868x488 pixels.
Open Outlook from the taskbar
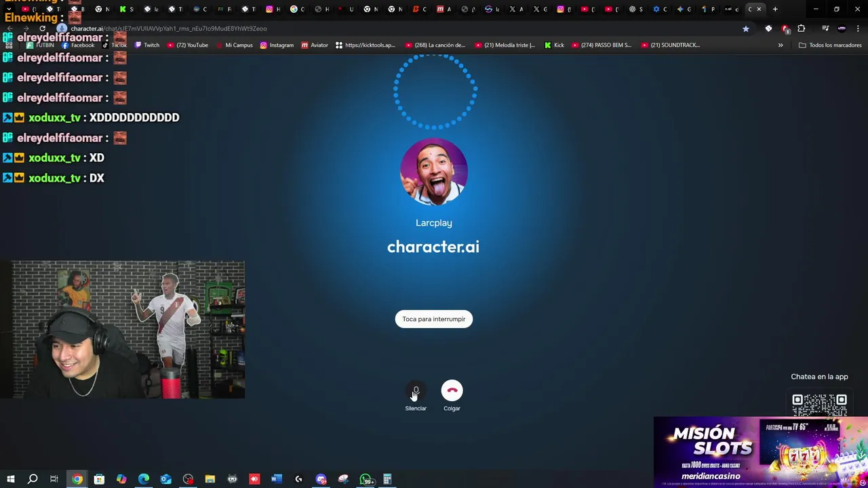click(x=165, y=479)
